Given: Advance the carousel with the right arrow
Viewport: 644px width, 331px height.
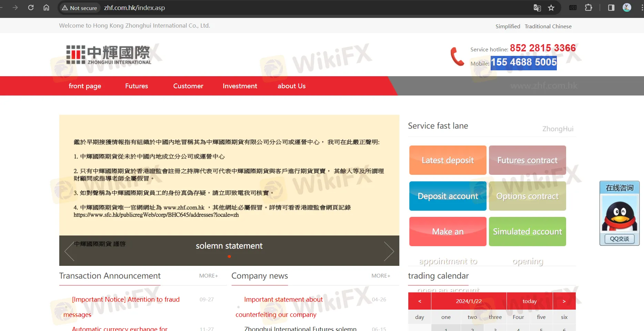Looking at the screenshot, I should (389, 251).
